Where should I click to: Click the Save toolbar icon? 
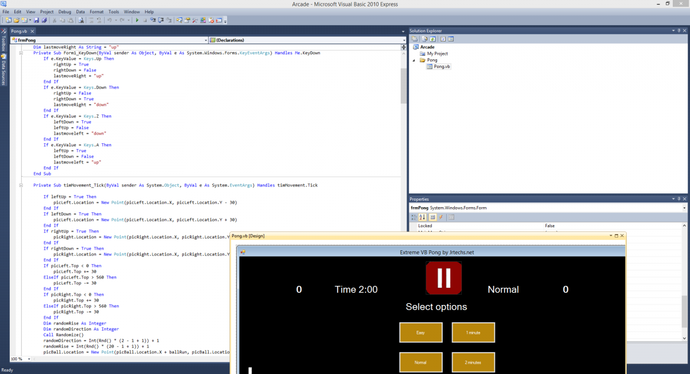[37, 20]
